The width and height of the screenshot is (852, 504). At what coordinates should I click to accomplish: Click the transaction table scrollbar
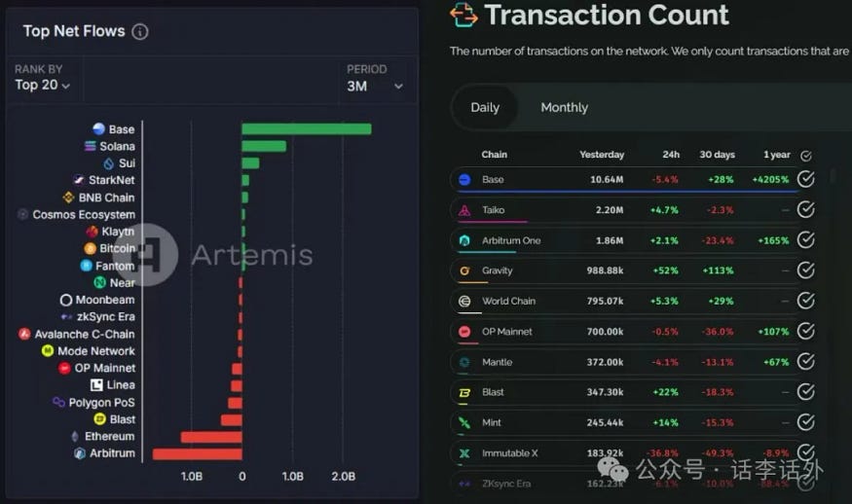[832, 176]
